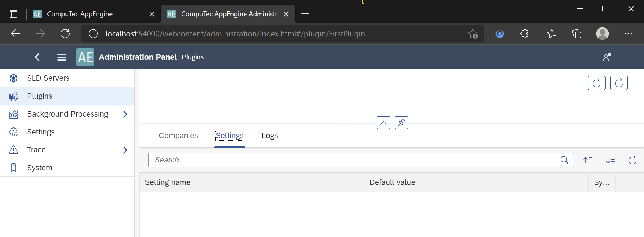Expand the Trace chevron arrow
644x237 pixels.
click(x=125, y=150)
